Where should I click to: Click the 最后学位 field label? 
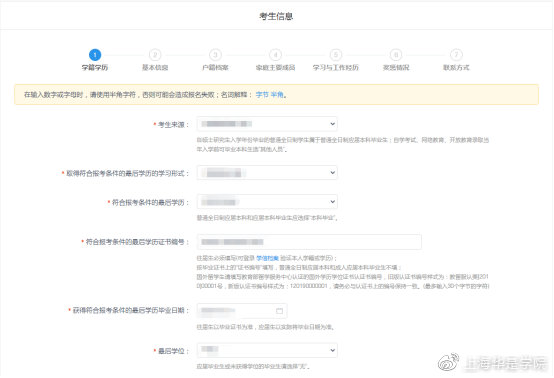(171, 351)
